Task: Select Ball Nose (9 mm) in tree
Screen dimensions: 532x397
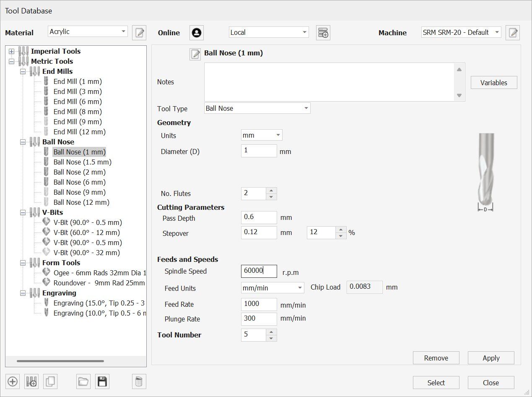Action: (80, 192)
